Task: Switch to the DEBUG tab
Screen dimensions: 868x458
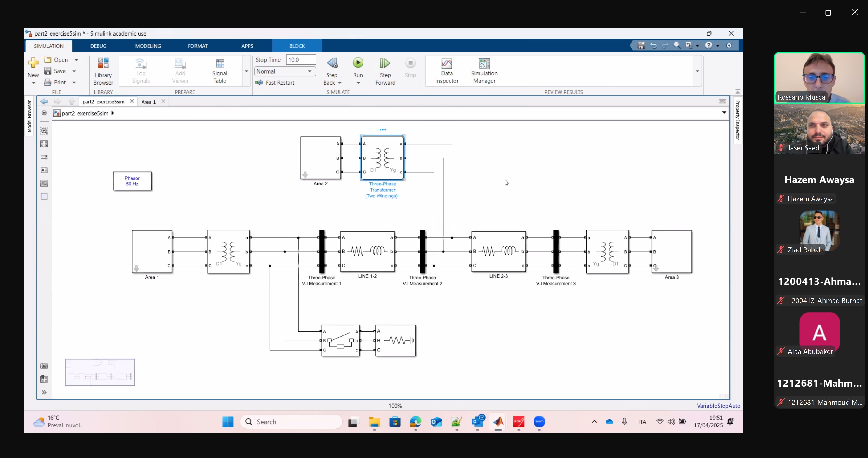Action: [x=98, y=46]
